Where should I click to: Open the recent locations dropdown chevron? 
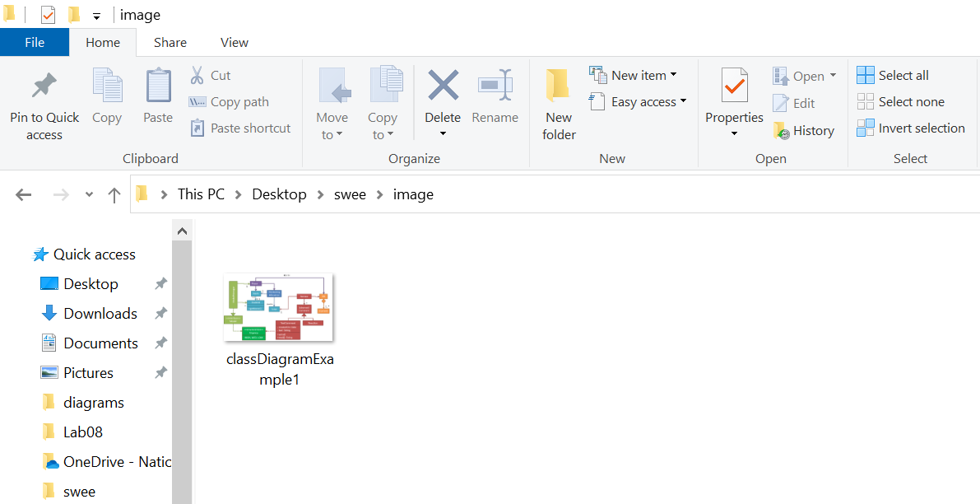[x=90, y=194]
